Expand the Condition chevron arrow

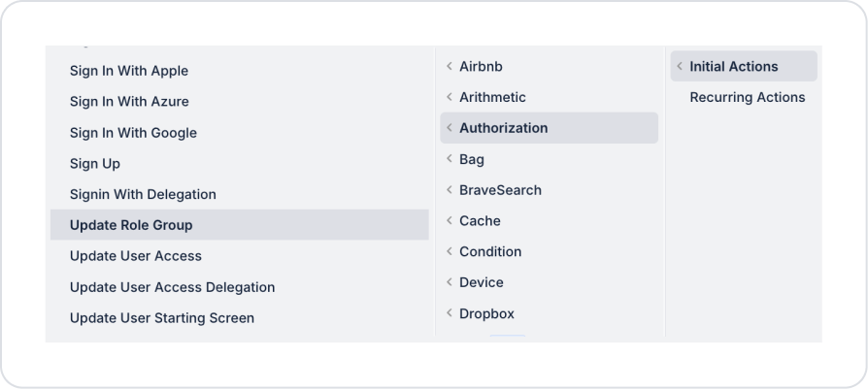pyautogui.click(x=450, y=251)
